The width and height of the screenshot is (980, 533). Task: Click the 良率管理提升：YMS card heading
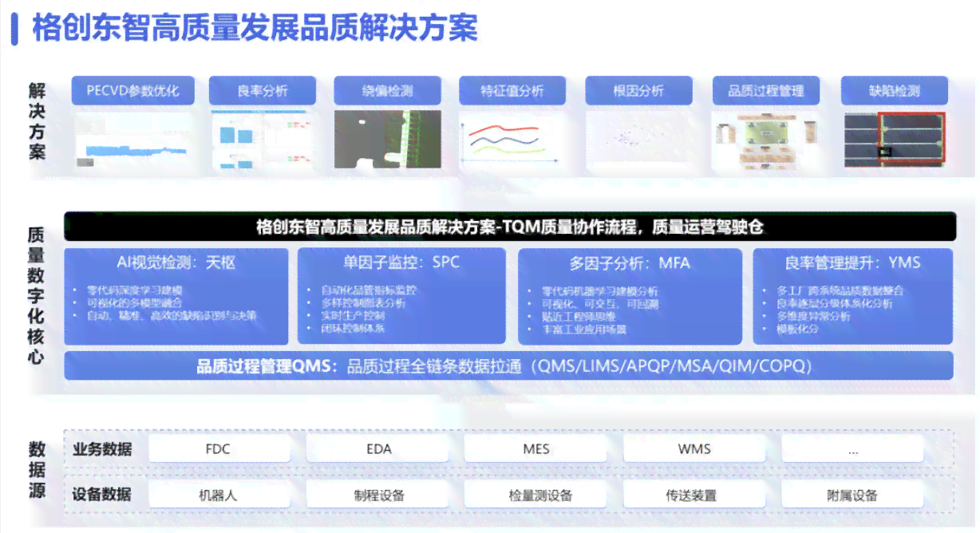pyautogui.click(x=852, y=263)
